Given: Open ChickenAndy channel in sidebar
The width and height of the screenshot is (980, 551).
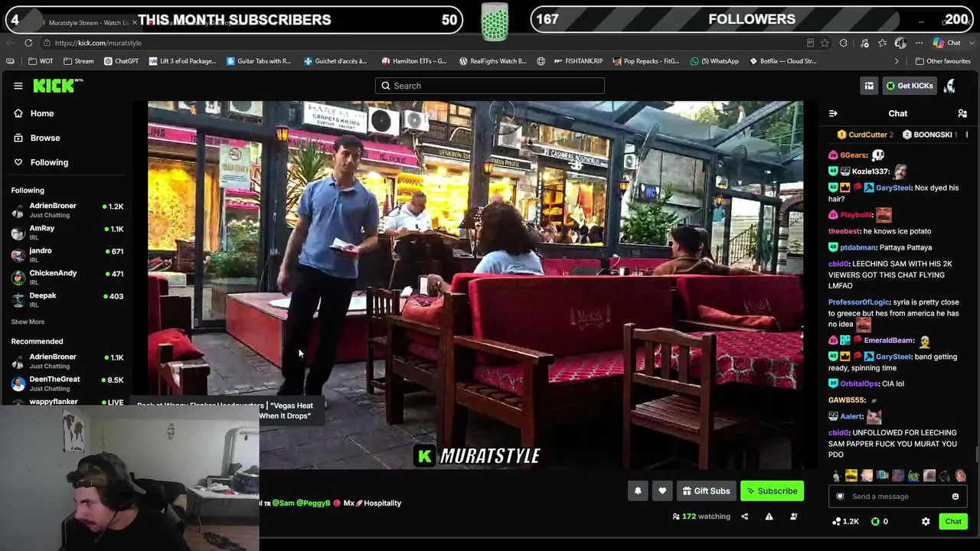Looking at the screenshot, I should pos(67,277).
